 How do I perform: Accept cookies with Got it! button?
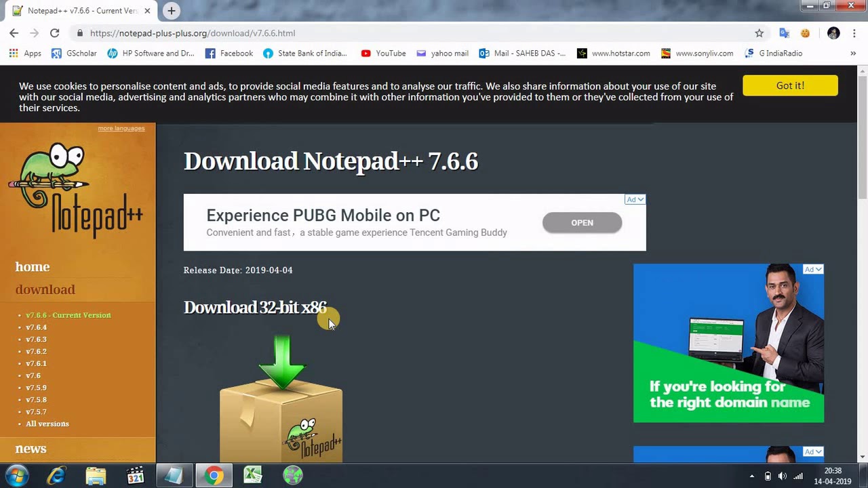pyautogui.click(x=790, y=85)
